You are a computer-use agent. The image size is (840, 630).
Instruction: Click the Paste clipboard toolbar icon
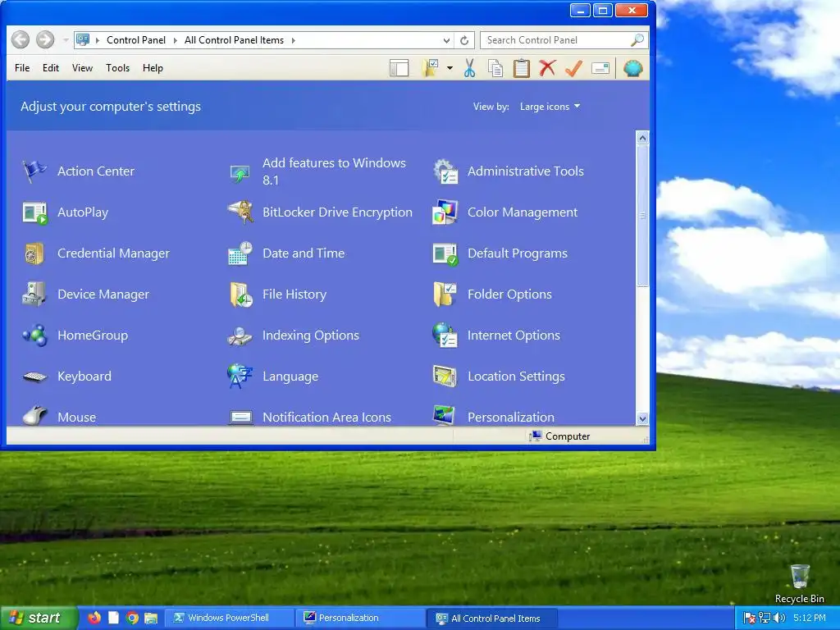[521, 69]
